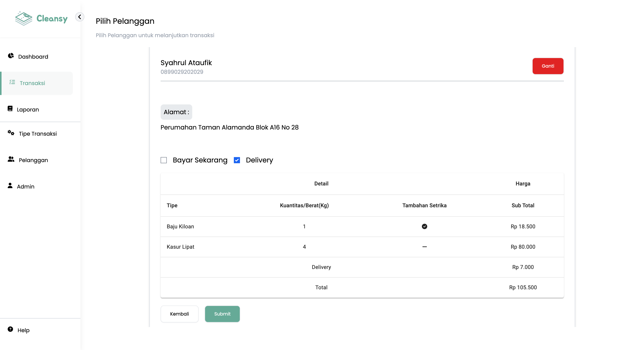Click the Pelanggan people icon
The width and height of the screenshot is (644, 350).
[x=11, y=159]
